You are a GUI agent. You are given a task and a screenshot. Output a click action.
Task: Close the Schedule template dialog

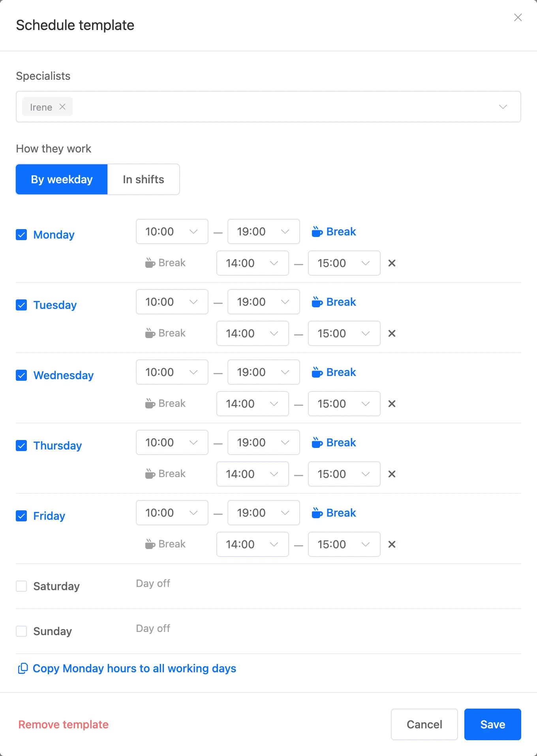pyautogui.click(x=518, y=17)
